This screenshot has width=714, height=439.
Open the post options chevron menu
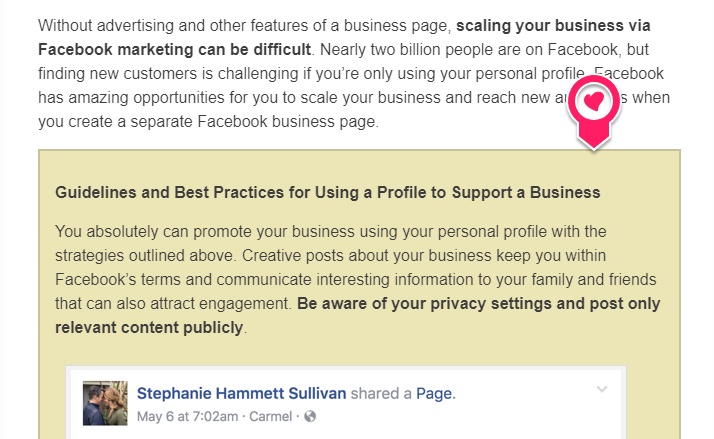tap(601, 390)
